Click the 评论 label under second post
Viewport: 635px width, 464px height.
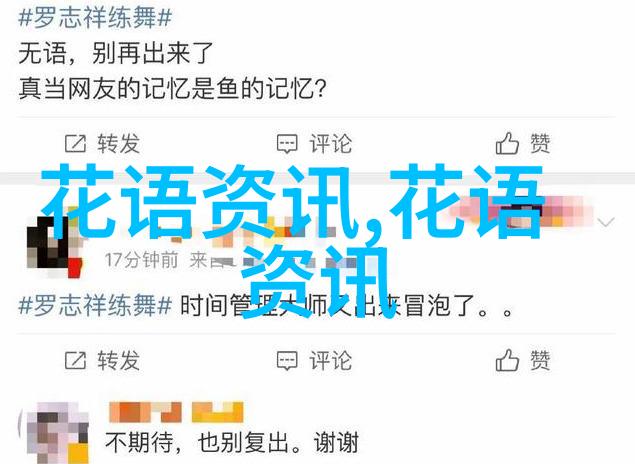click(x=330, y=360)
